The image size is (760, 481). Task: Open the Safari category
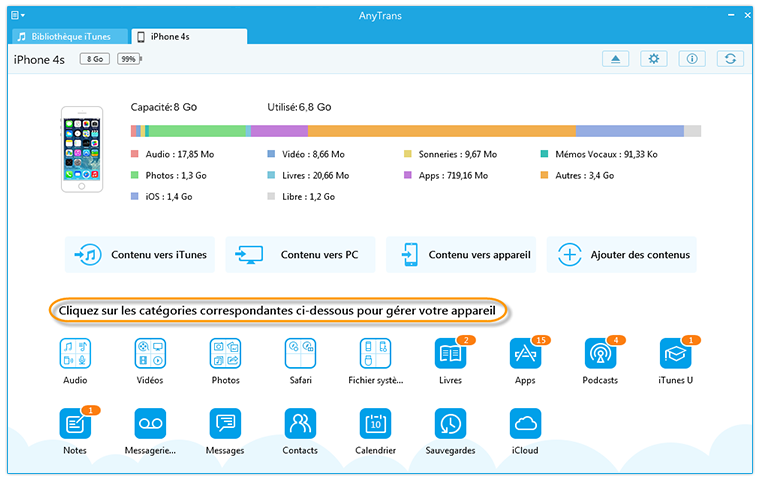pyautogui.click(x=301, y=353)
